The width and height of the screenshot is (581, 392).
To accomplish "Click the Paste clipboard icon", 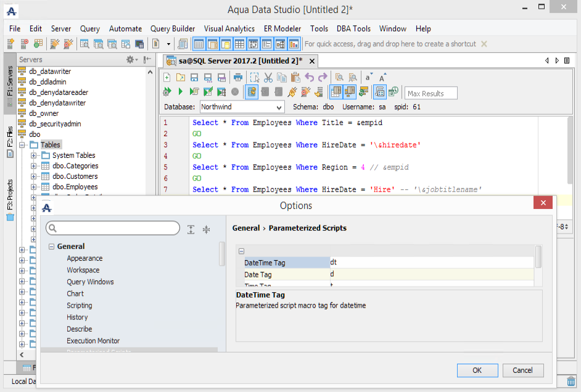I will click(295, 78).
